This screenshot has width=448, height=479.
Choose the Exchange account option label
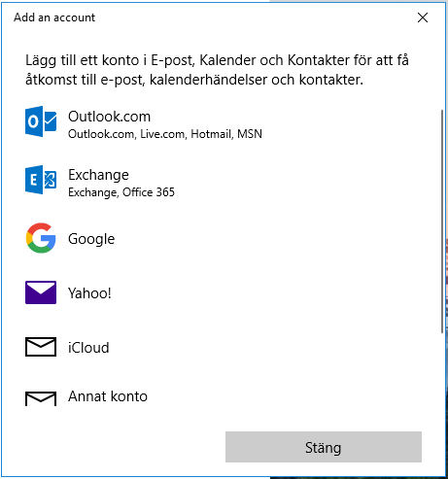(x=98, y=175)
